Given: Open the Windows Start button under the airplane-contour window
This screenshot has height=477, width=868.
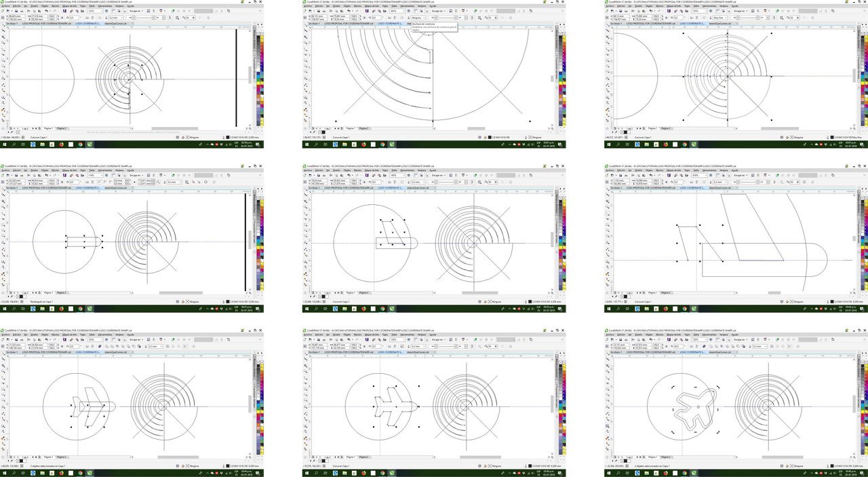Looking at the screenshot, I should click(x=608, y=474).
